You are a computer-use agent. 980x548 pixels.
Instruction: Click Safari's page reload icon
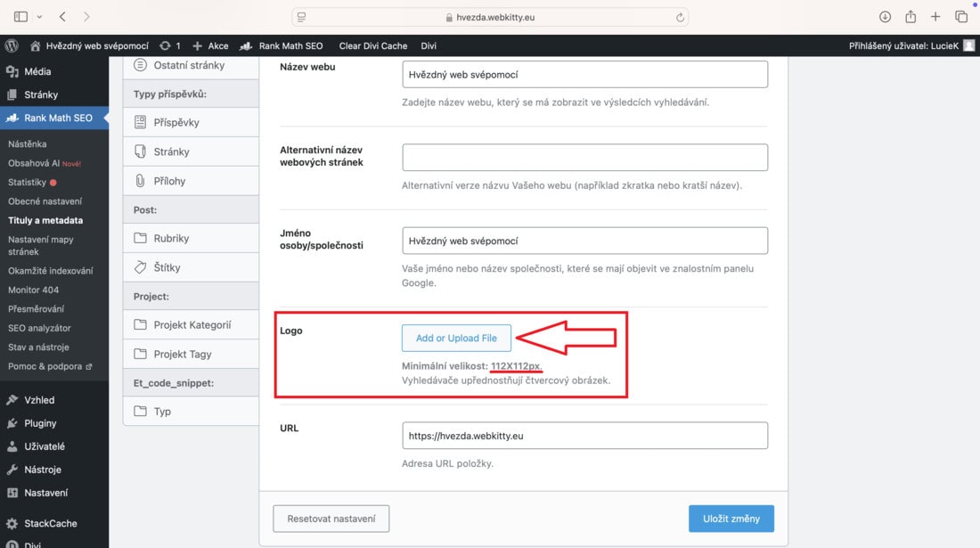point(680,18)
